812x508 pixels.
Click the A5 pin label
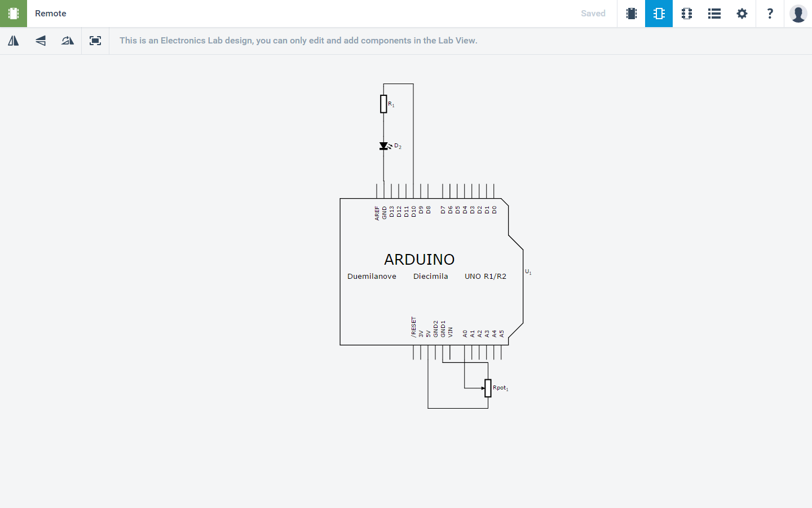pyautogui.click(x=501, y=334)
